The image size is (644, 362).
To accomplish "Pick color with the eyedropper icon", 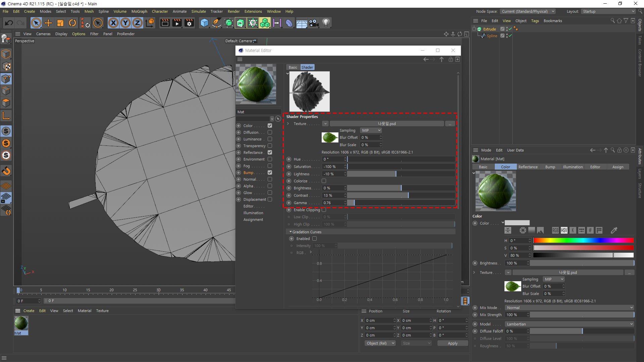I will click(614, 230).
